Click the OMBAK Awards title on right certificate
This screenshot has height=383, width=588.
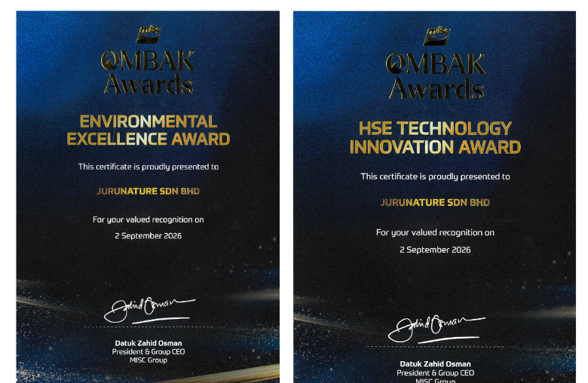point(436,76)
